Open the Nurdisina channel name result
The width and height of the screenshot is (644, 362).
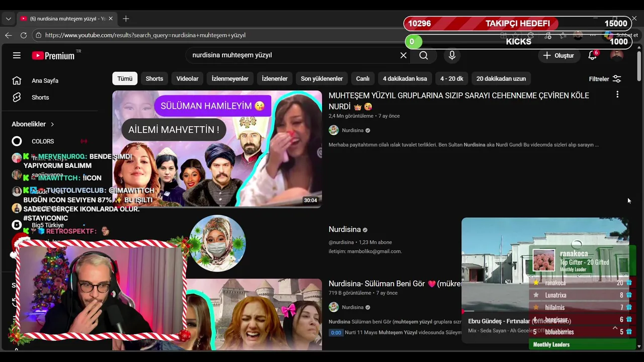[x=345, y=229]
